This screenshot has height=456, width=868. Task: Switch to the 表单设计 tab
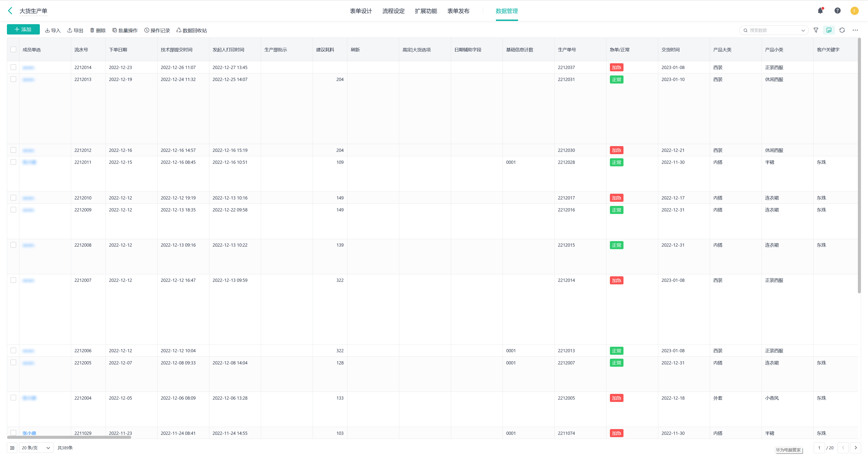pos(361,11)
